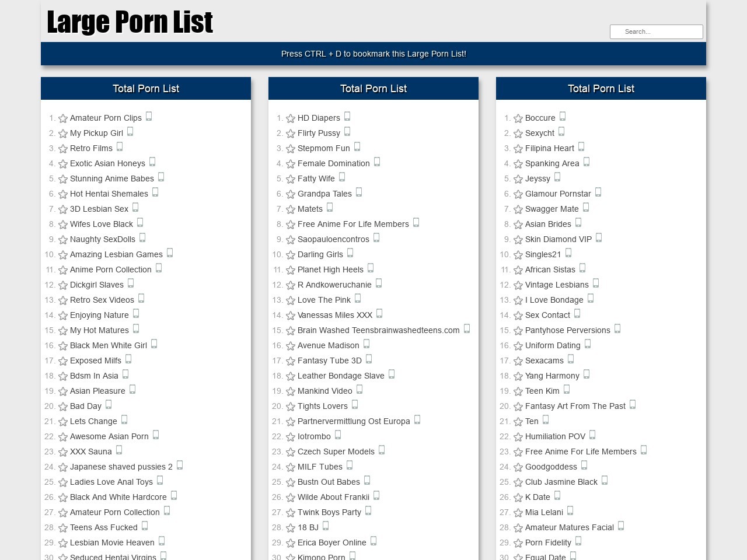Click the star icon before Matets
Screen dimensions: 747x560
point(291,209)
